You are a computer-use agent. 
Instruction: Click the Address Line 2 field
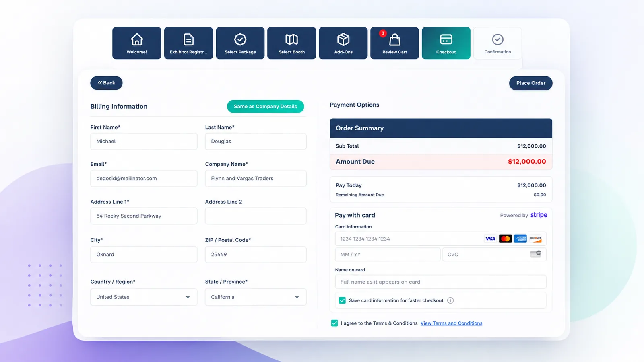coord(256,216)
